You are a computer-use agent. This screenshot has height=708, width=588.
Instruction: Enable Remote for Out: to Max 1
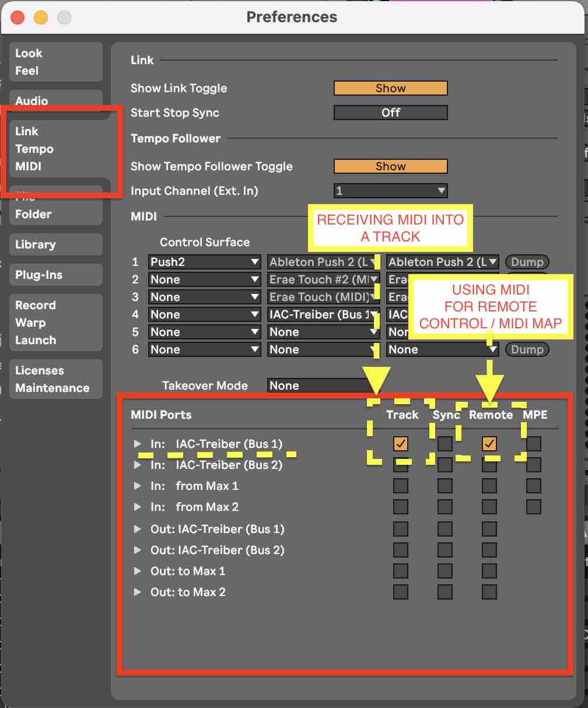pyautogui.click(x=489, y=571)
